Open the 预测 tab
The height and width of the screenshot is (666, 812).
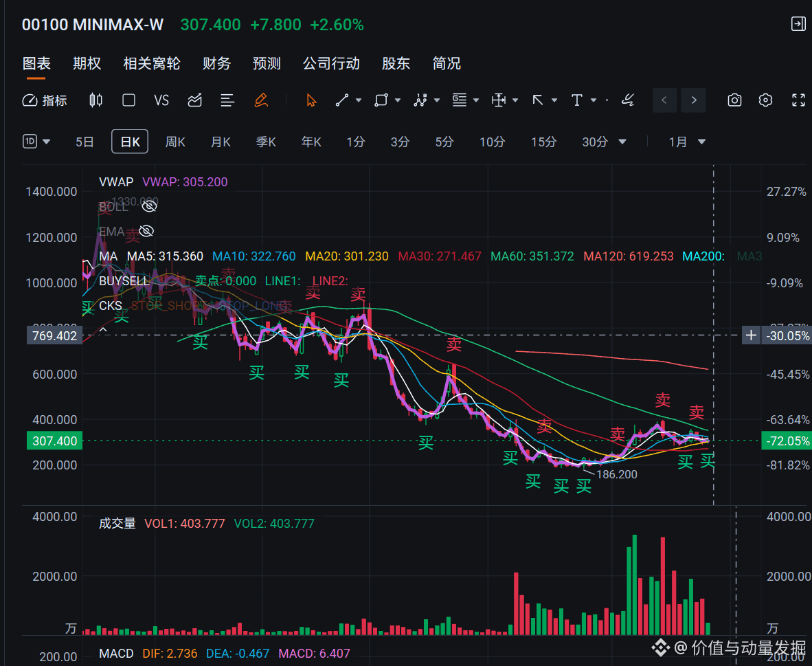(266, 63)
